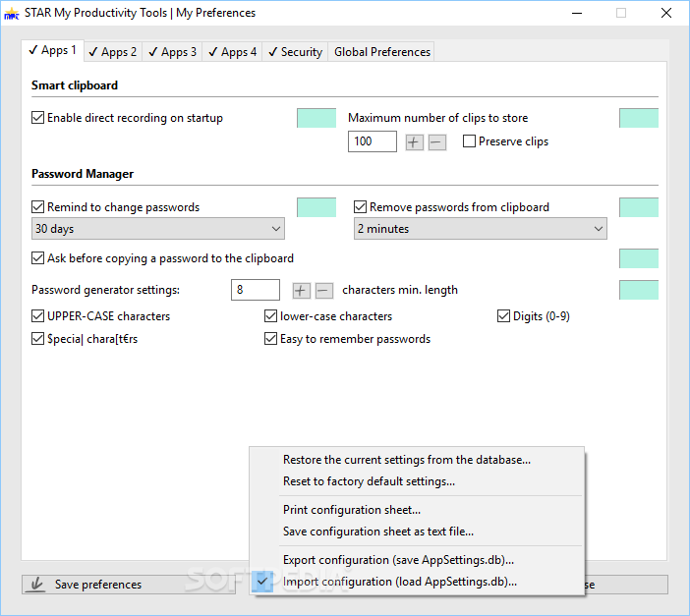Click the save icon on Save preferences button
This screenshot has width=690, height=616.
pyautogui.click(x=36, y=585)
